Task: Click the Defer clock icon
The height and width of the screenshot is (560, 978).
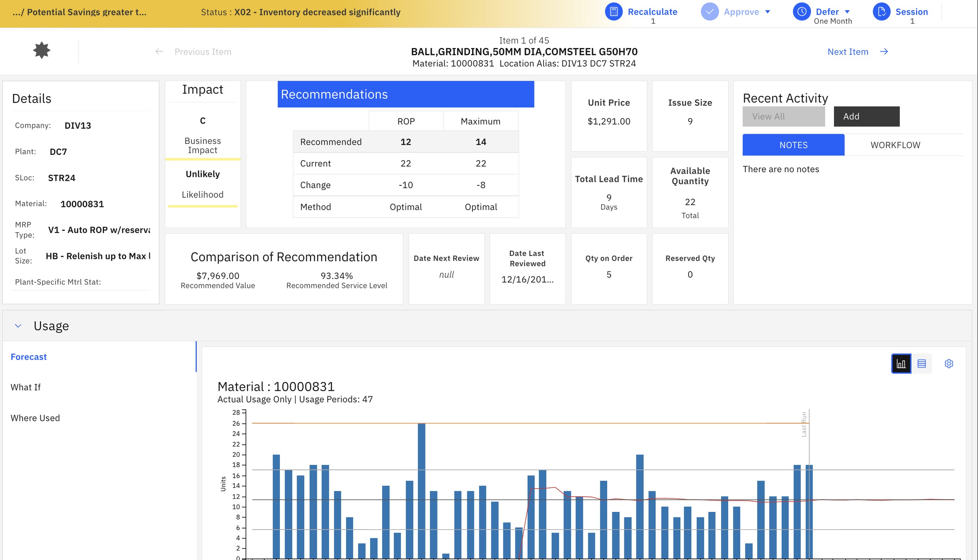Action: (802, 12)
